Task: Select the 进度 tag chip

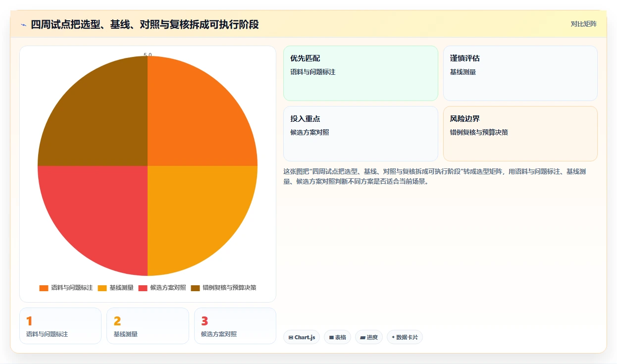Action: [x=369, y=337]
